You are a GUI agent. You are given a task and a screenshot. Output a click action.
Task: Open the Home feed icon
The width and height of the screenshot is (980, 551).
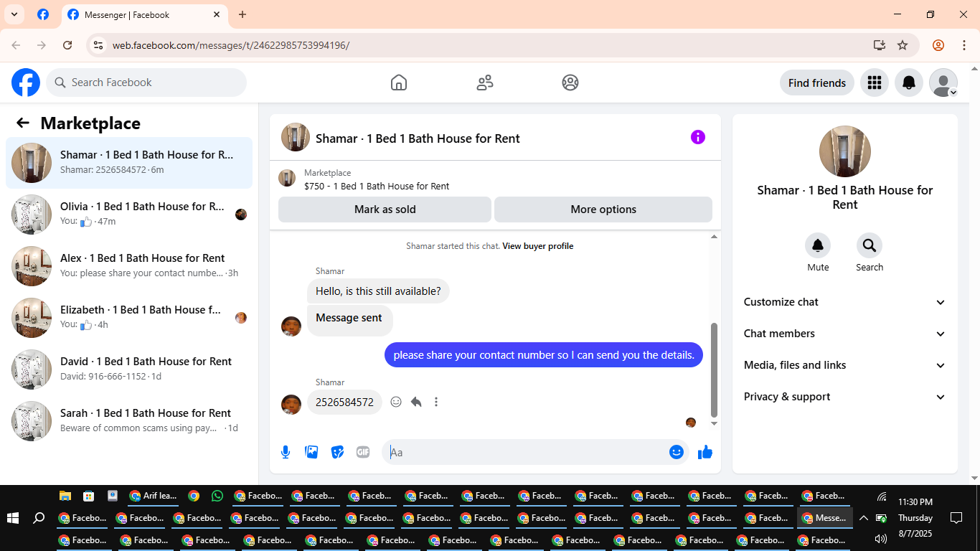pos(399,83)
